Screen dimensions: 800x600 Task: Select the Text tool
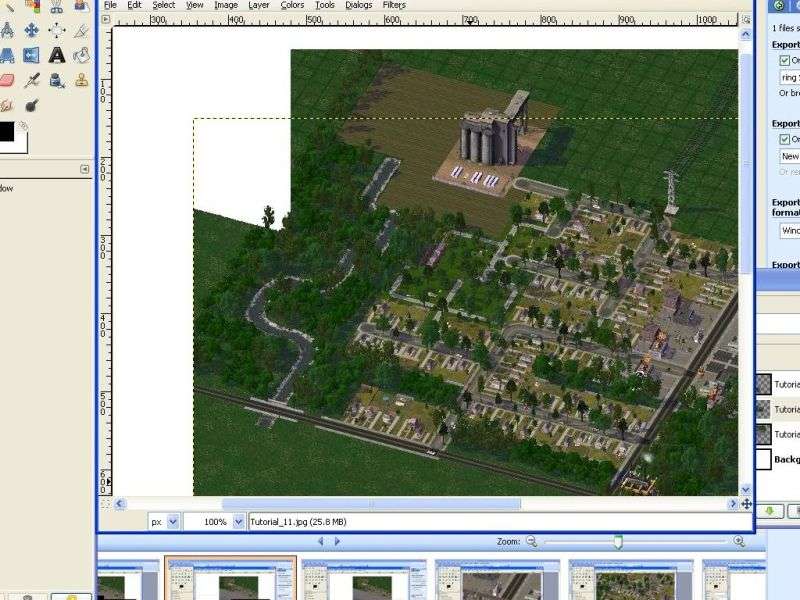click(57, 55)
